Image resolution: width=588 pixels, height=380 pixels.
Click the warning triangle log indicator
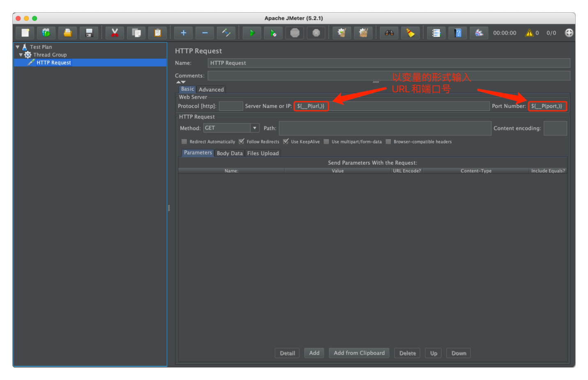coord(529,33)
